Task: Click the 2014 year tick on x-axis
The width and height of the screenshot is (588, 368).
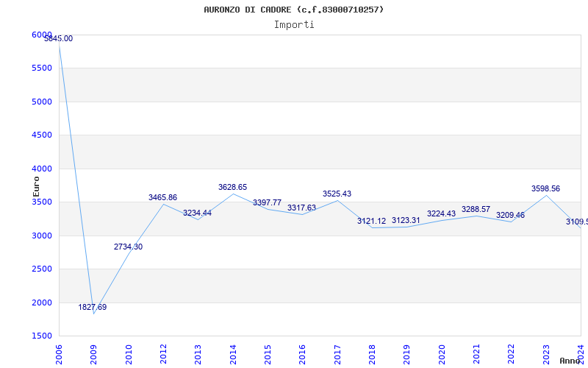Action: [x=233, y=353]
